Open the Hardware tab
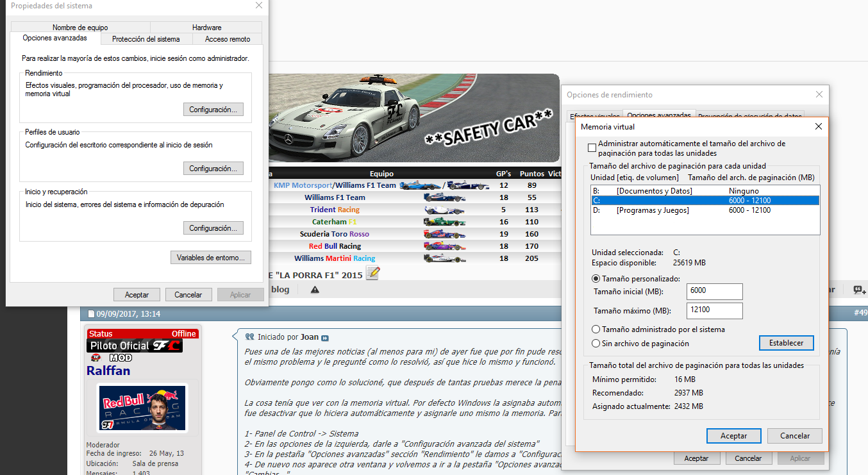Viewport: 868px width, 475px height. (206, 28)
